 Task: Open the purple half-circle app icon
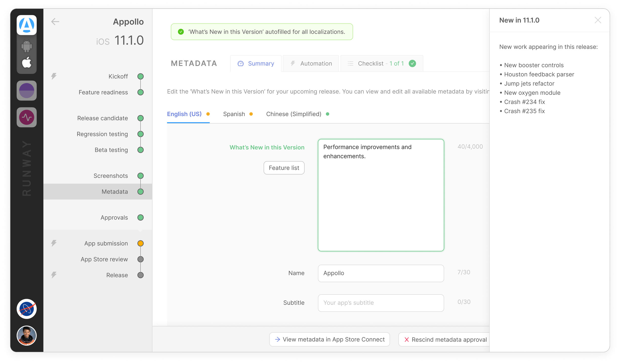click(x=27, y=90)
